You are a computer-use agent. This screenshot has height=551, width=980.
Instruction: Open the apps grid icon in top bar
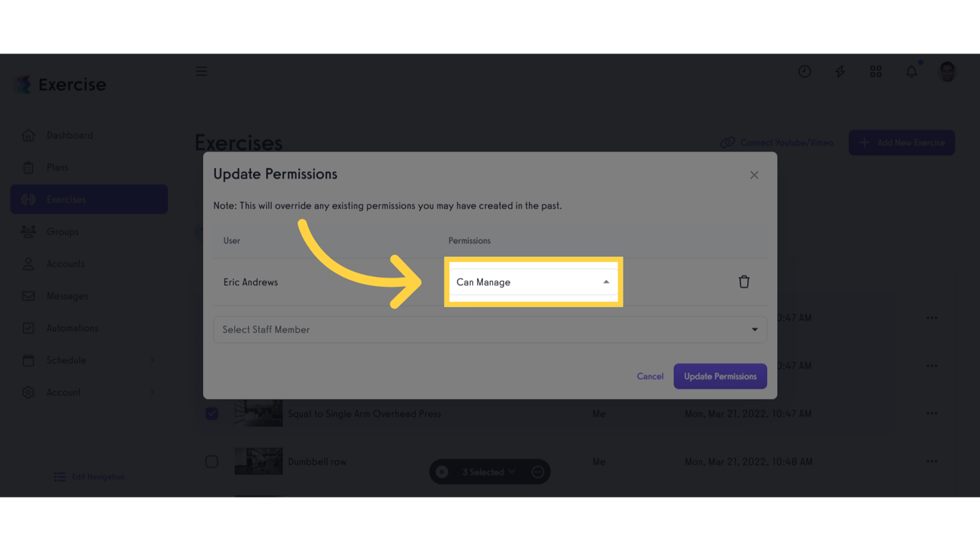click(x=875, y=71)
